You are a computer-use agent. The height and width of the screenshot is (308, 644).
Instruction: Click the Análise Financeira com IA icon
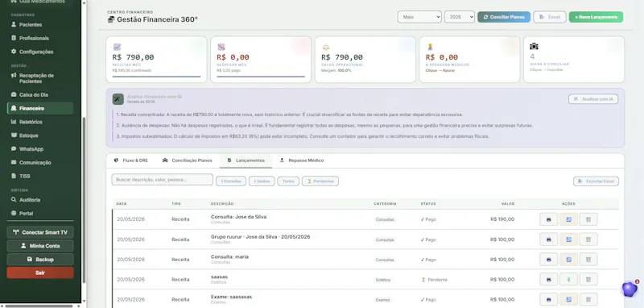pyautogui.click(x=118, y=99)
